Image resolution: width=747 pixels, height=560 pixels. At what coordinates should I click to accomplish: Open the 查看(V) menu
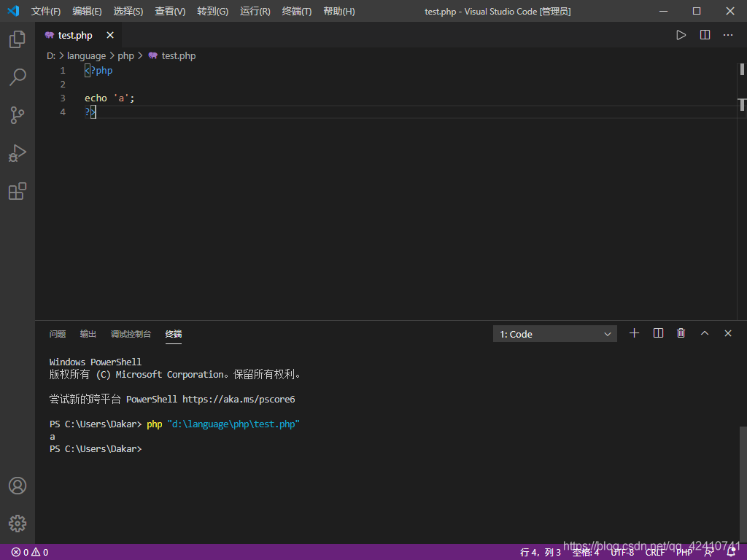[170, 11]
